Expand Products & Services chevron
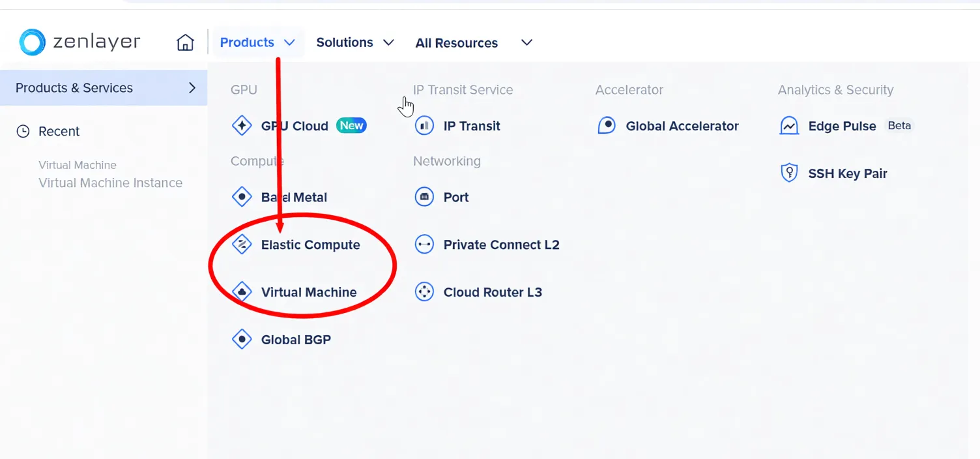The image size is (980, 459). pos(192,88)
